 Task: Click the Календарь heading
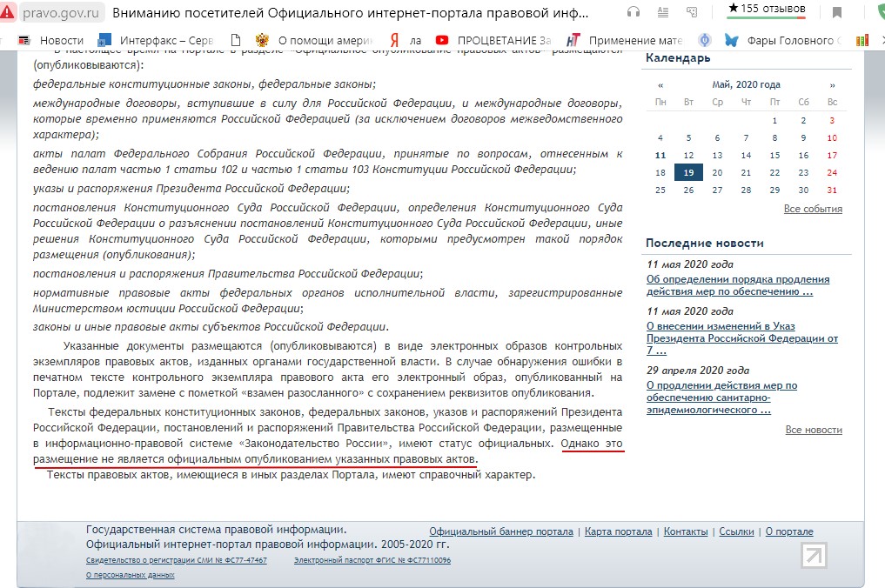678,57
